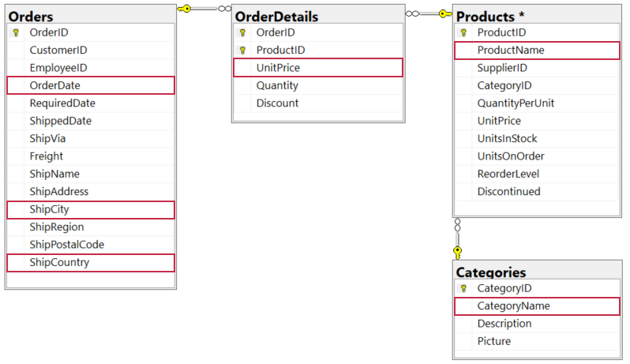Select UnitPrice column in OrderDetails table
The width and height of the screenshot is (630, 364).
318,67
